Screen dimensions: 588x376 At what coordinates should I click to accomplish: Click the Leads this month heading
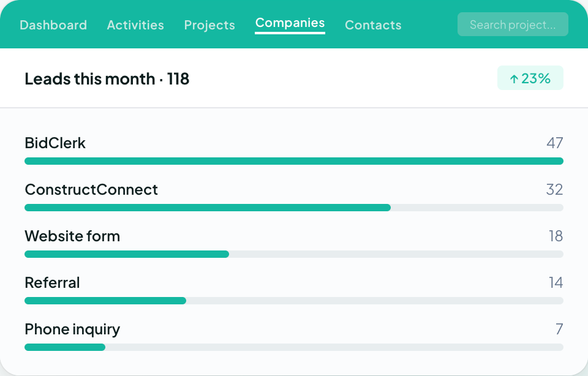pyautogui.click(x=107, y=79)
